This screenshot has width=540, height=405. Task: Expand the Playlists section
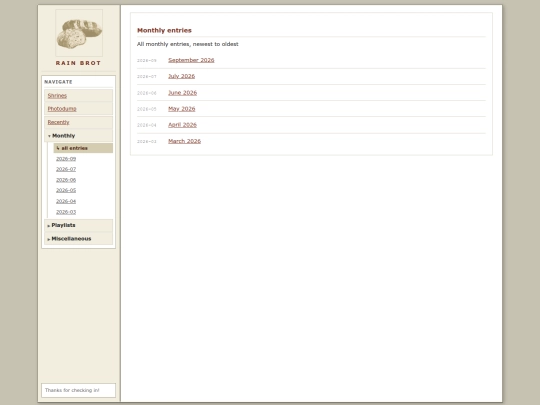[79, 225]
